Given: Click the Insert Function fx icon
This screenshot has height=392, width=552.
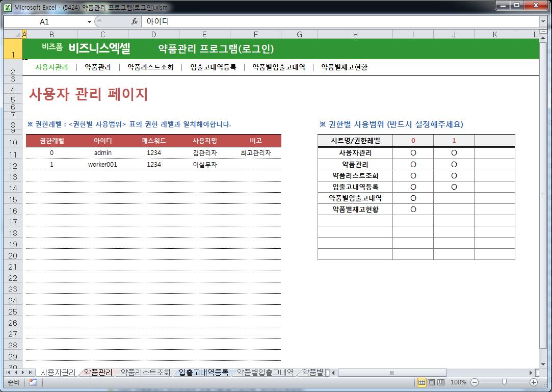Looking at the screenshot, I should pyautogui.click(x=135, y=21).
